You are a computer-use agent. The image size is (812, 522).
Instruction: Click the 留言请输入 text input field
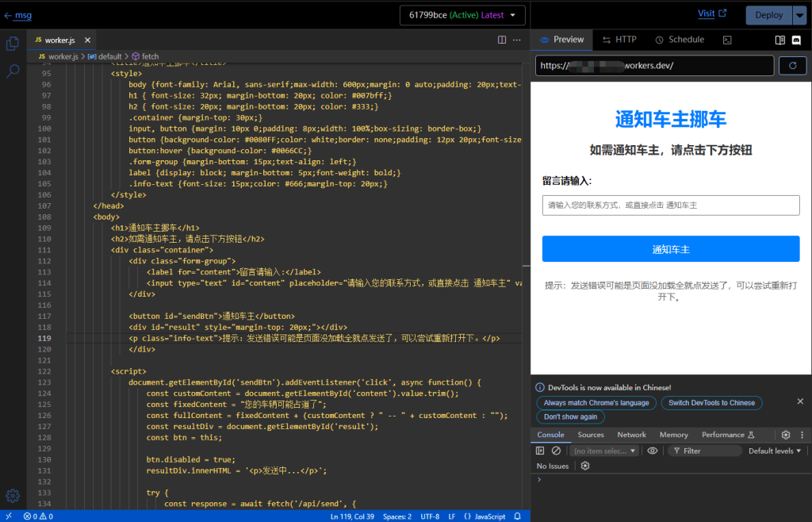(x=671, y=205)
